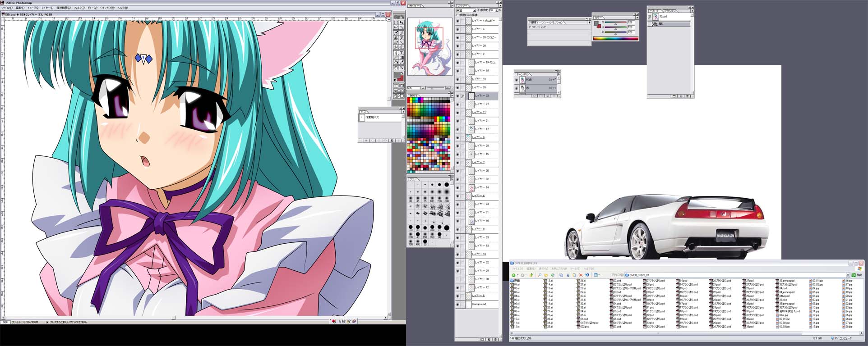Switch to the Actions tab in History palette
This screenshot has height=346, width=868.
coord(670,11)
